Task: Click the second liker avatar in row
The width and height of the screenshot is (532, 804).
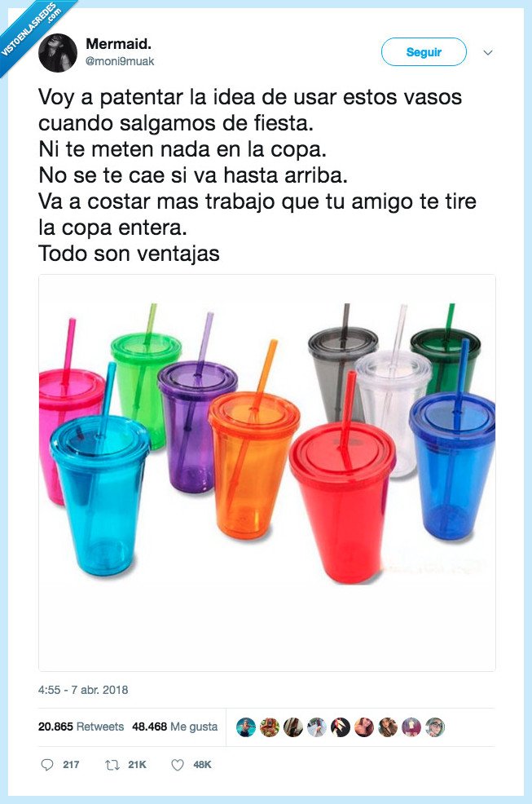Action: 270,727
